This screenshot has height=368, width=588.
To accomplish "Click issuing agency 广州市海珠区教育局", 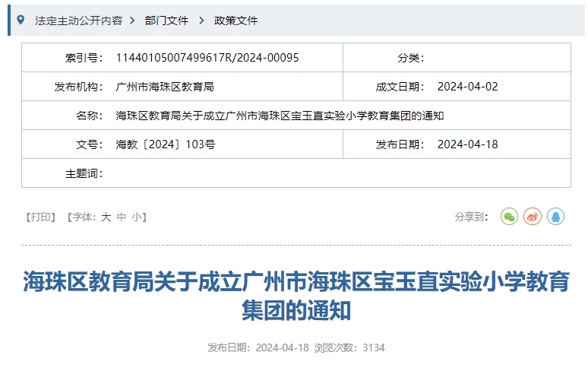I will click(x=165, y=87).
